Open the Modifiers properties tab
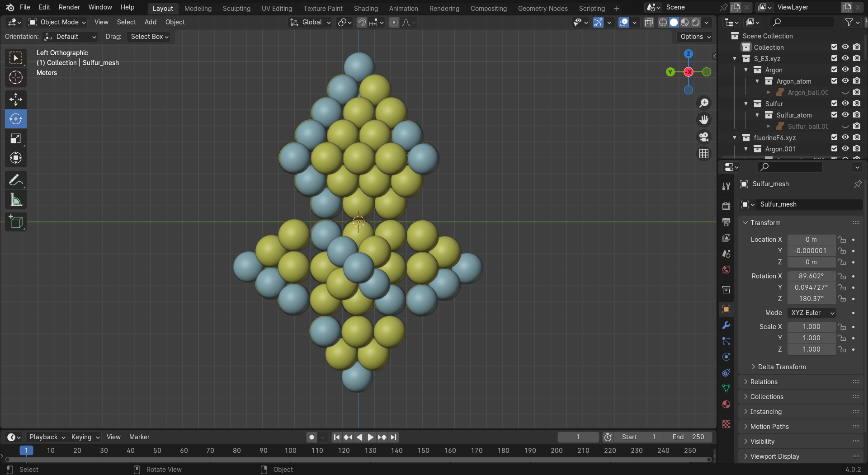Viewport: 868px width, 475px height. coord(726,325)
